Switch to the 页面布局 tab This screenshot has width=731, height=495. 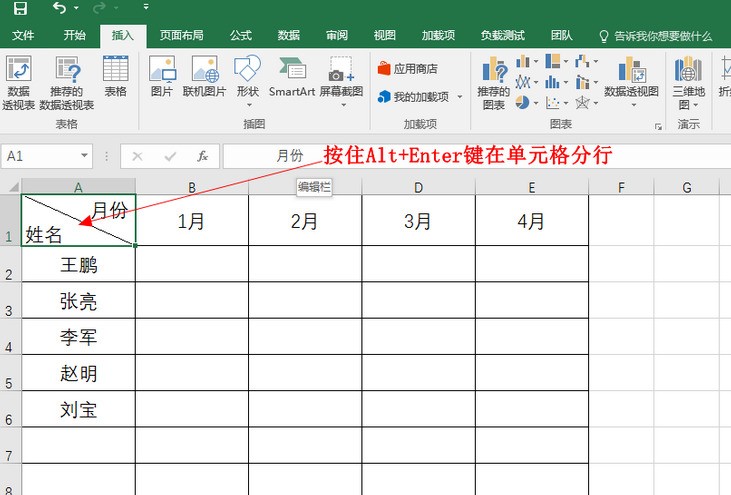(x=181, y=35)
